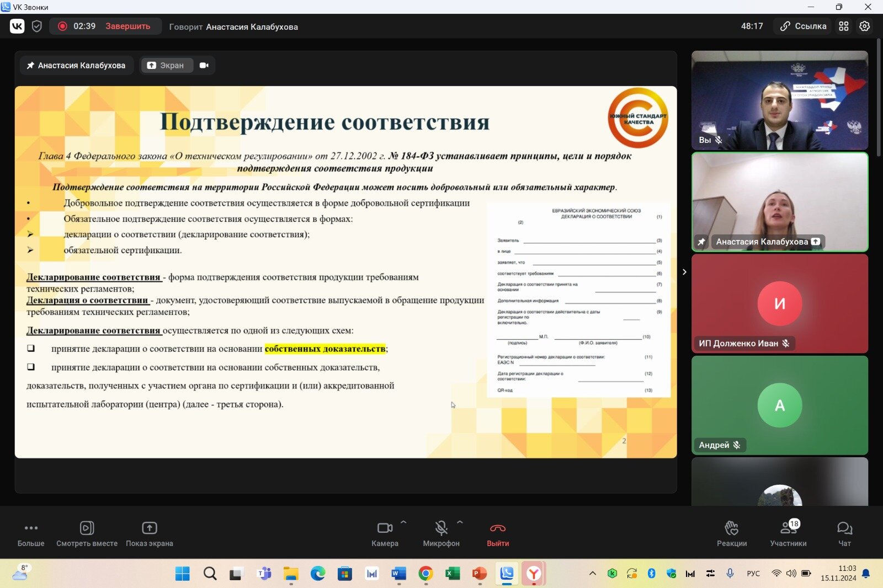The width and height of the screenshot is (883, 588).
Task: Open the security shield icon
Action: pos(37,26)
